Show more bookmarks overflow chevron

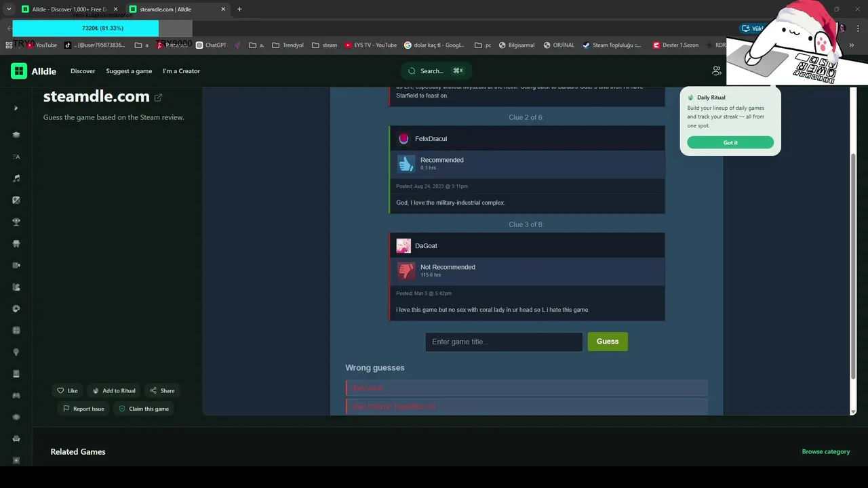pos(852,45)
